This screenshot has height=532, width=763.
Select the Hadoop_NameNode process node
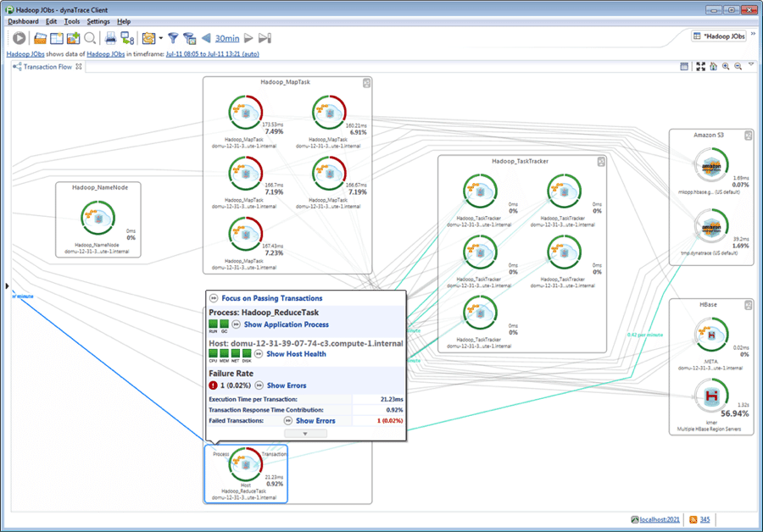(x=97, y=218)
